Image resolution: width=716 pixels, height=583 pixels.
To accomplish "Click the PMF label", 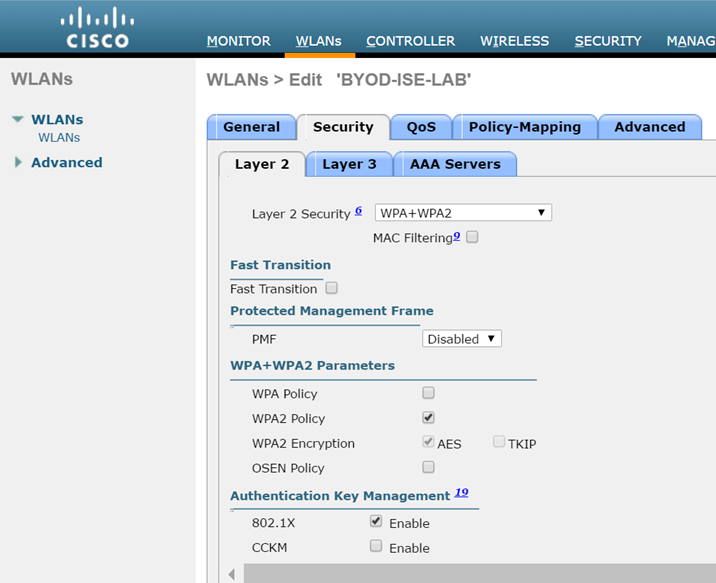I will point(264,339).
